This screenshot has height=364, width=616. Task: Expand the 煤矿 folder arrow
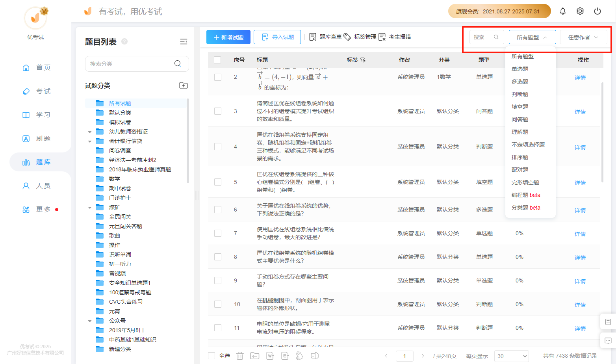pyautogui.click(x=90, y=208)
